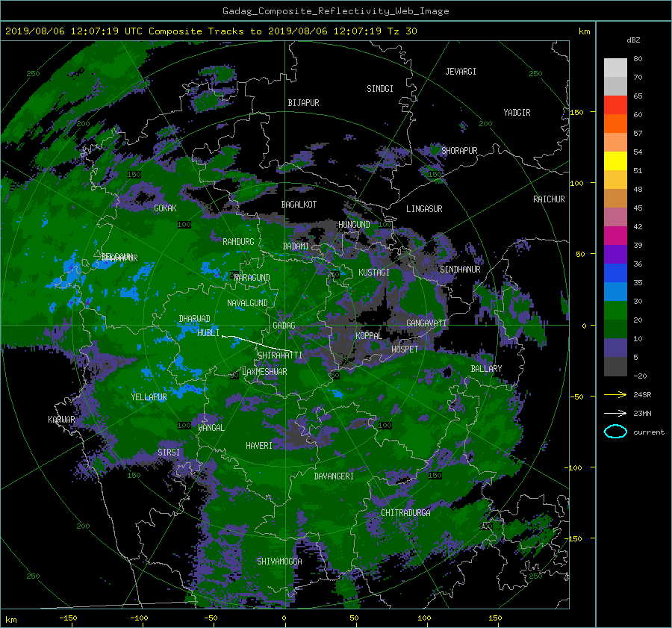Click the SINDGI city label
The height and width of the screenshot is (628, 672).
click(380, 88)
